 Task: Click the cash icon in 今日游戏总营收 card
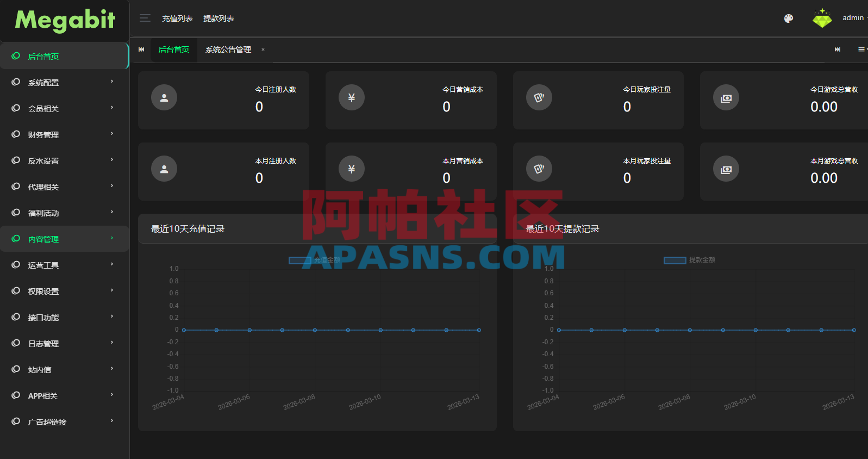pos(726,98)
